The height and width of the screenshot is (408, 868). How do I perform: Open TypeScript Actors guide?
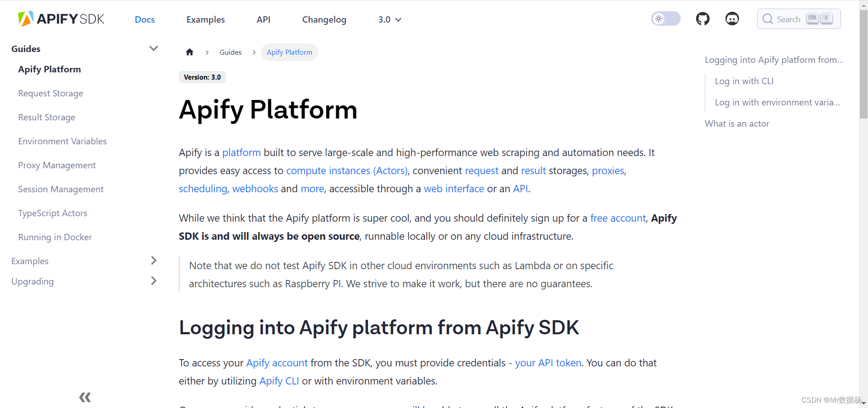(x=52, y=213)
